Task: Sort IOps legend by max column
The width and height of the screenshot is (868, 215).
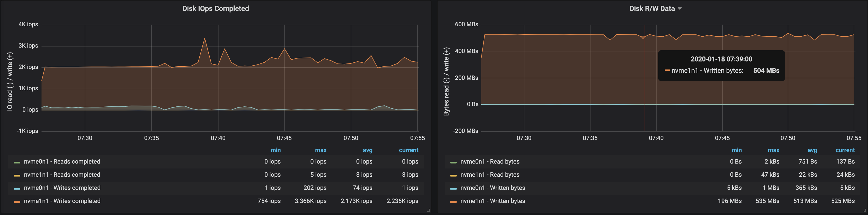Action: pos(321,150)
